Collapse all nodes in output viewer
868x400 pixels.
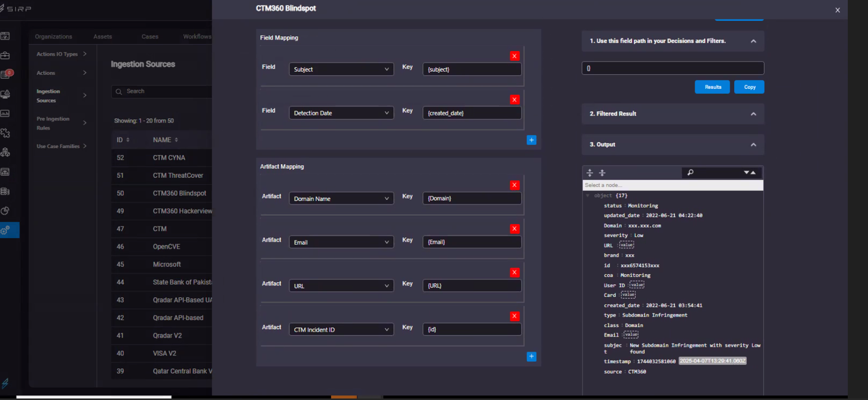[x=602, y=173]
